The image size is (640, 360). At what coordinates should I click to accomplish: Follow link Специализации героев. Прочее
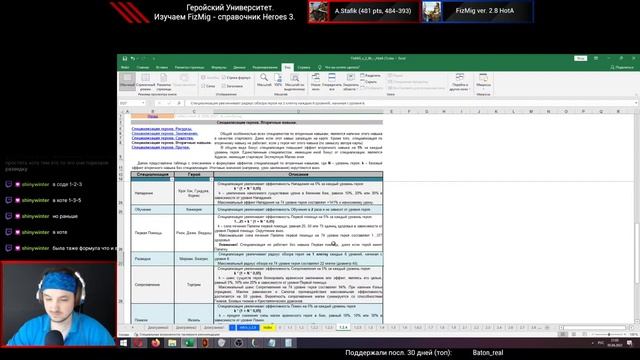tap(160, 147)
